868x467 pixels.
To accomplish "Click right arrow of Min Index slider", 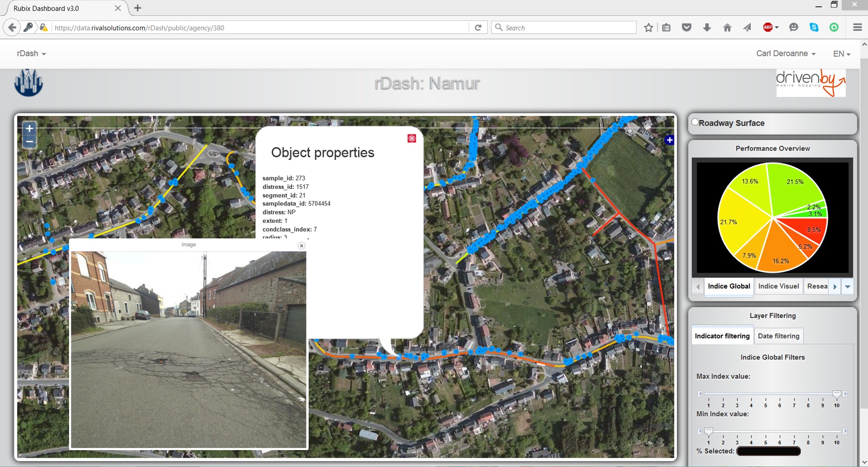I will pyautogui.click(x=845, y=431).
